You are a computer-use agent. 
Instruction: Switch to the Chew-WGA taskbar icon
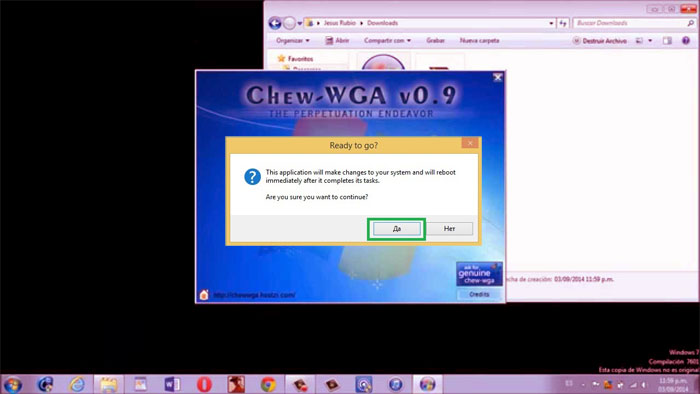point(427,384)
